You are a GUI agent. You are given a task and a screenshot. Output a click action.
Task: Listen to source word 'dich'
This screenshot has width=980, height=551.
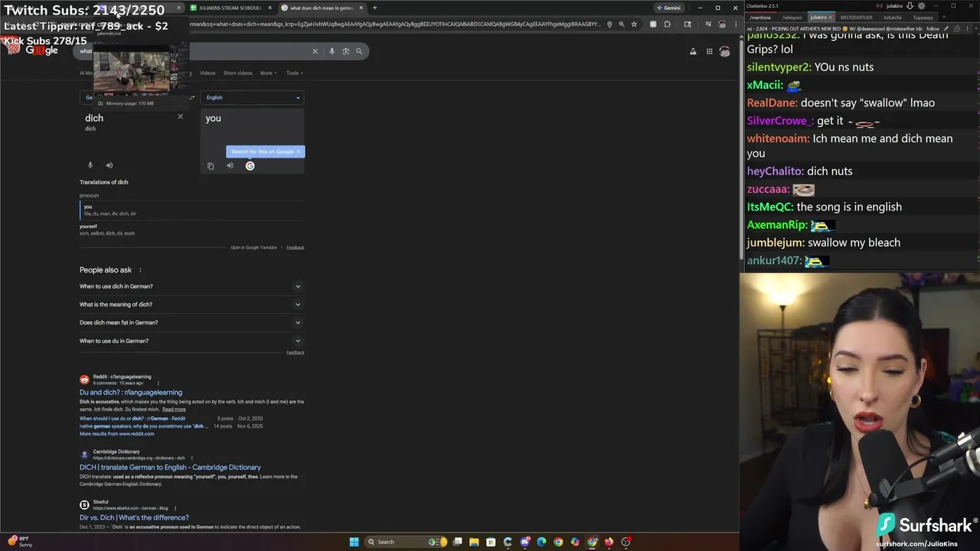109,165
